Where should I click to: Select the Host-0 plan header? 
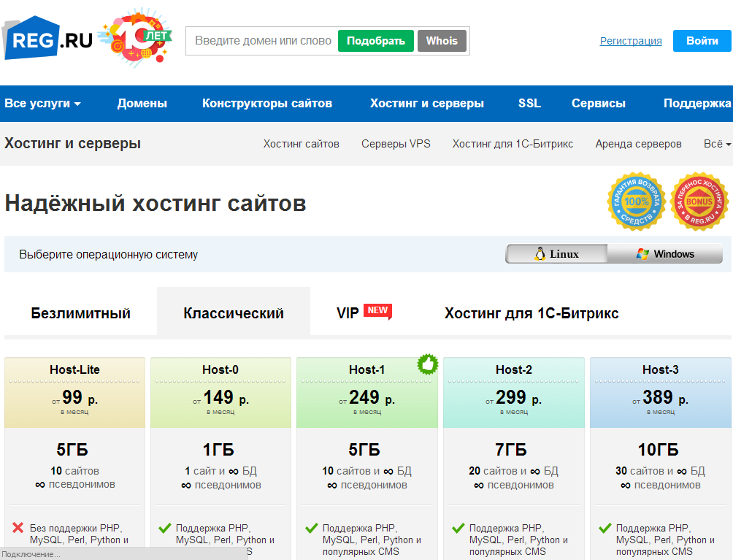220,369
